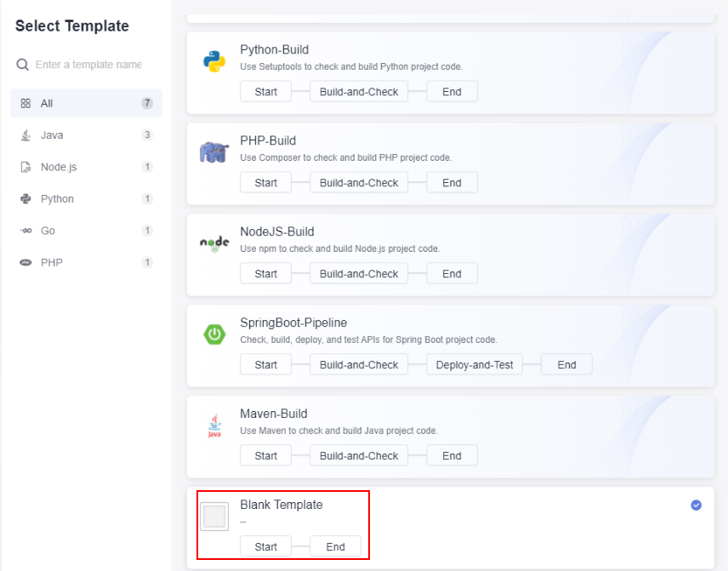Click the Java logo on Maven-Build
The image size is (728, 571).
[x=214, y=425]
